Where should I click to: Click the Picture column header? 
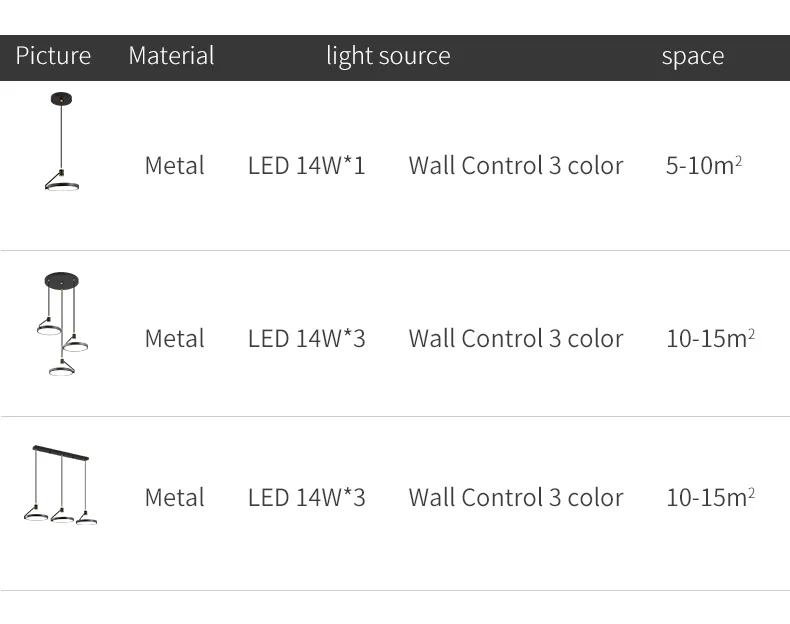[x=53, y=56]
